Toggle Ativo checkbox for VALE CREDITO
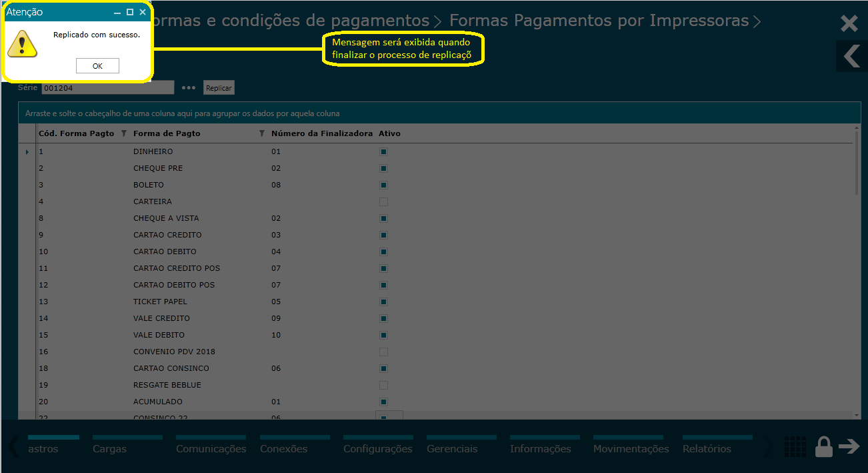The image size is (868, 473). click(x=383, y=318)
